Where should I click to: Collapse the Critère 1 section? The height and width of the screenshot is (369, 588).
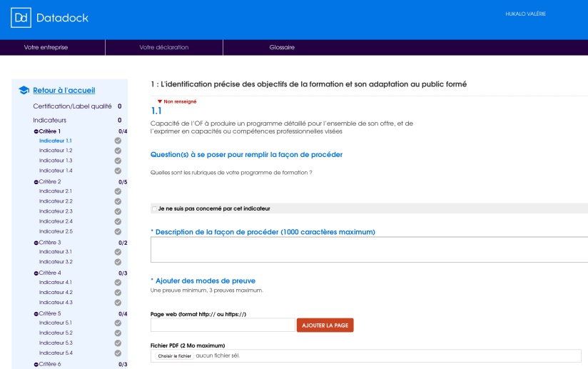point(36,131)
